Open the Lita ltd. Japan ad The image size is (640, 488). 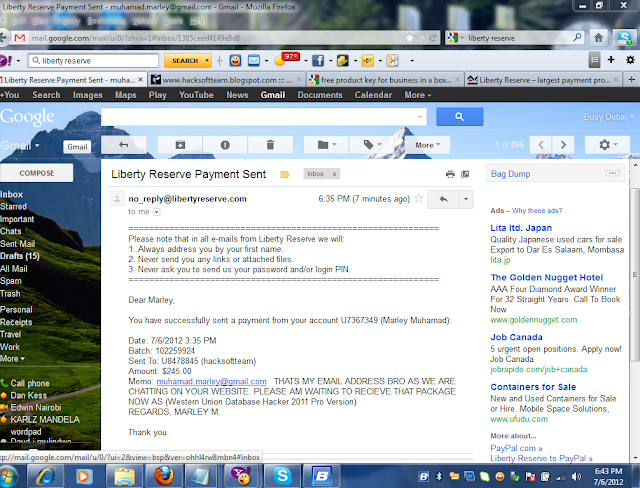click(521, 228)
